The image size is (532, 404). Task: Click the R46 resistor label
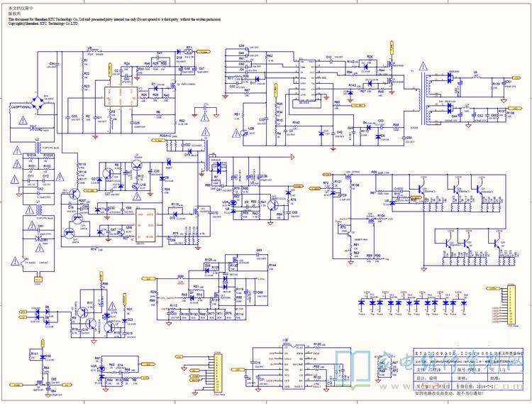click(396, 125)
